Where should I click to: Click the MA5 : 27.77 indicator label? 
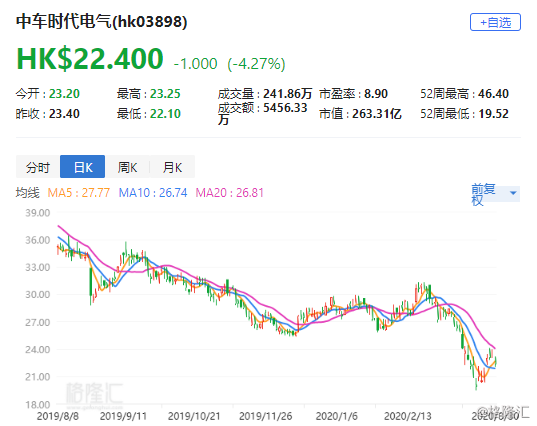[x=79, y=193]
